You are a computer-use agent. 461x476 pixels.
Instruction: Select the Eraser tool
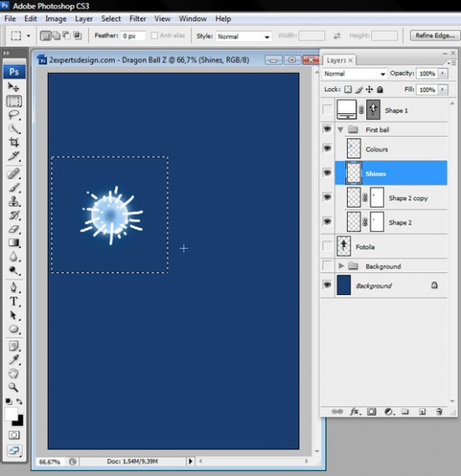(13, 229)
